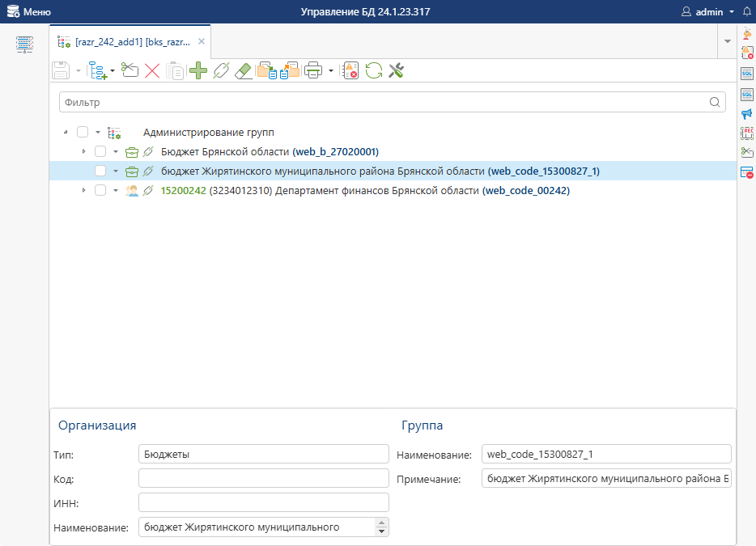Open the error log icon in toolbar

tap(350, 71)
